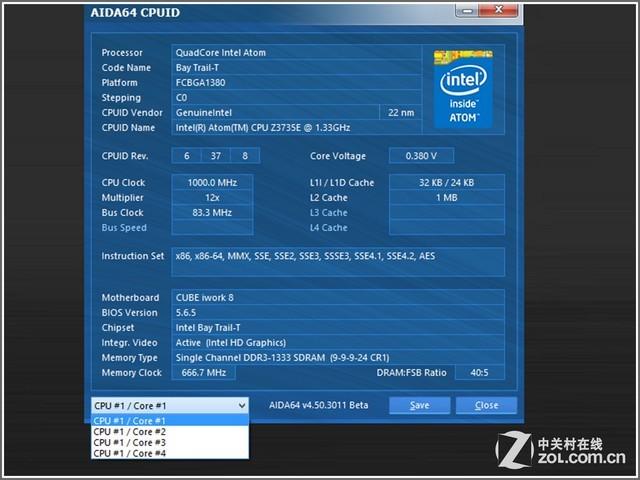Image resolution: width=640 pixels, height=480 pixels.
Task: Click L1 cache value 32 KB / 24 KB
Action: (447, 183)
